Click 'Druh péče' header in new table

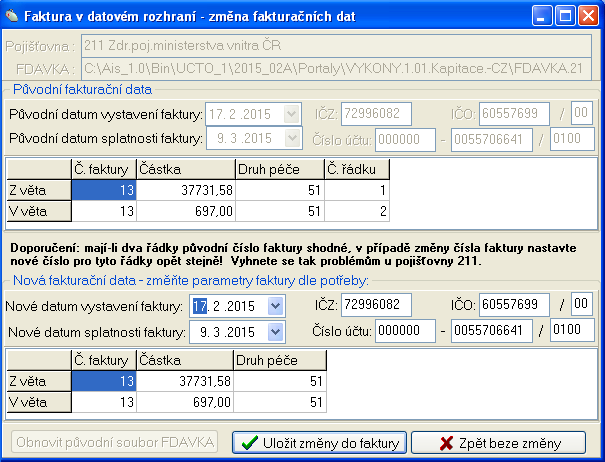click(x=281, y=360)
